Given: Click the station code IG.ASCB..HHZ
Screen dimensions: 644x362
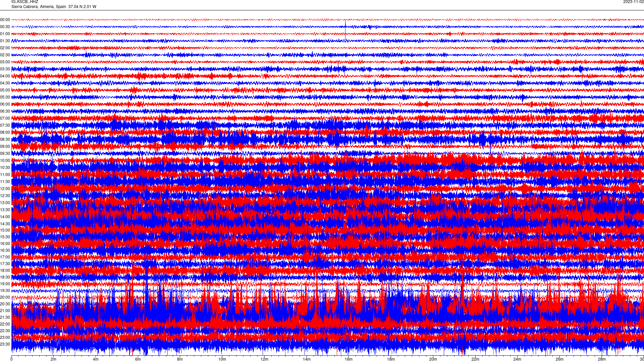Looking at the screenshot, I should tap(25, 2).
